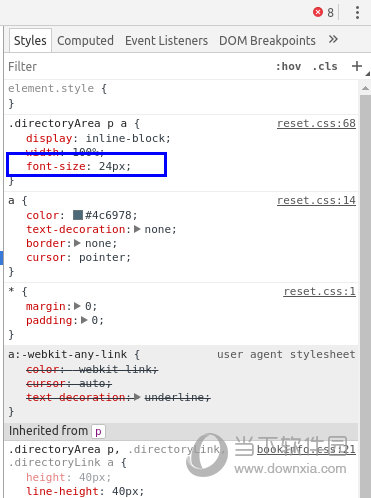Show more tabs with the double chevron
The height and width of the screenshot is (498, 371).
coord(333,40)
